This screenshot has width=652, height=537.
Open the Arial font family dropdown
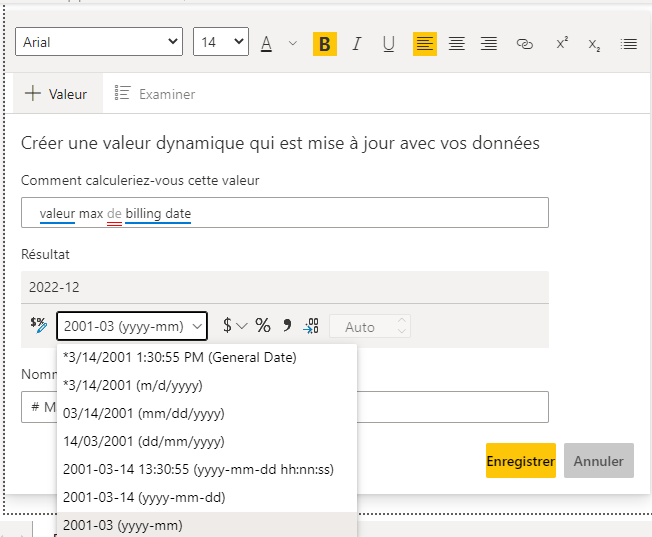coord(99,42)
